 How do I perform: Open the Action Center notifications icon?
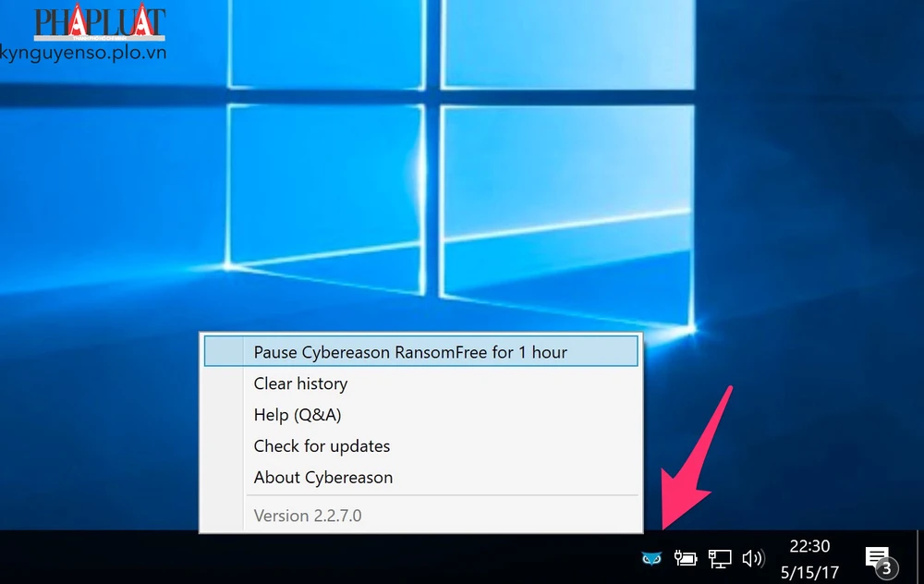pos(881,561)
